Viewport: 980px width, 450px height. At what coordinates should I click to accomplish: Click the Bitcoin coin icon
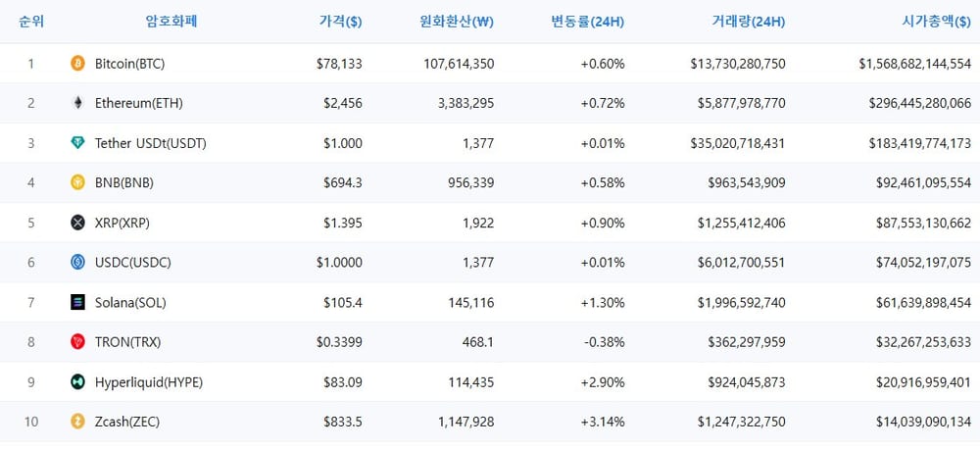click(x=77, y=63)
